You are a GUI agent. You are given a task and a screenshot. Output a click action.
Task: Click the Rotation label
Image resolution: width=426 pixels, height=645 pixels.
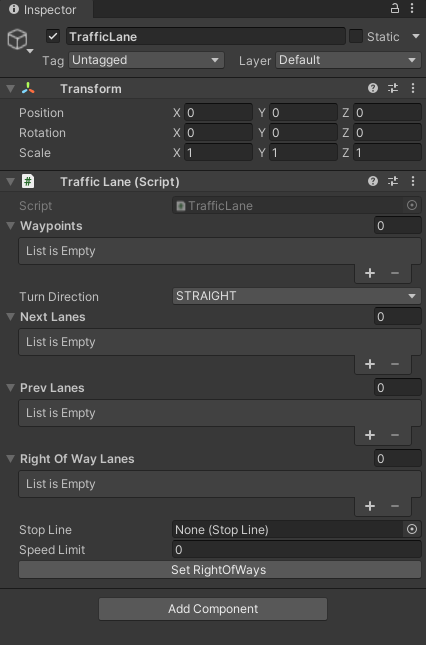coord(42,132)
